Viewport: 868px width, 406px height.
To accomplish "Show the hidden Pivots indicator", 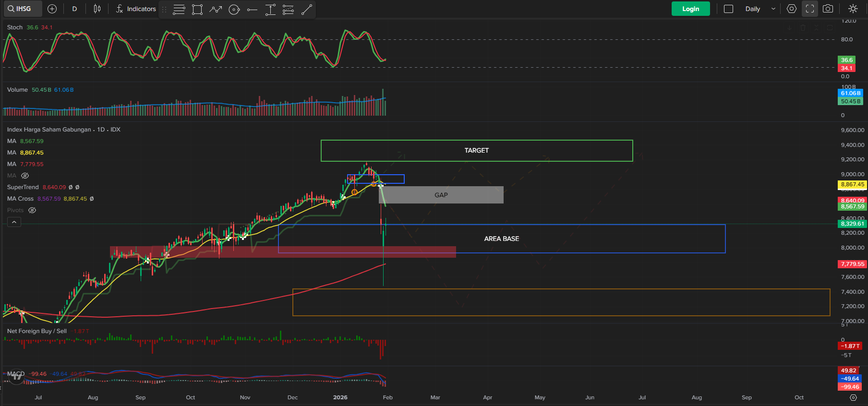I will [x=32, y=210].
